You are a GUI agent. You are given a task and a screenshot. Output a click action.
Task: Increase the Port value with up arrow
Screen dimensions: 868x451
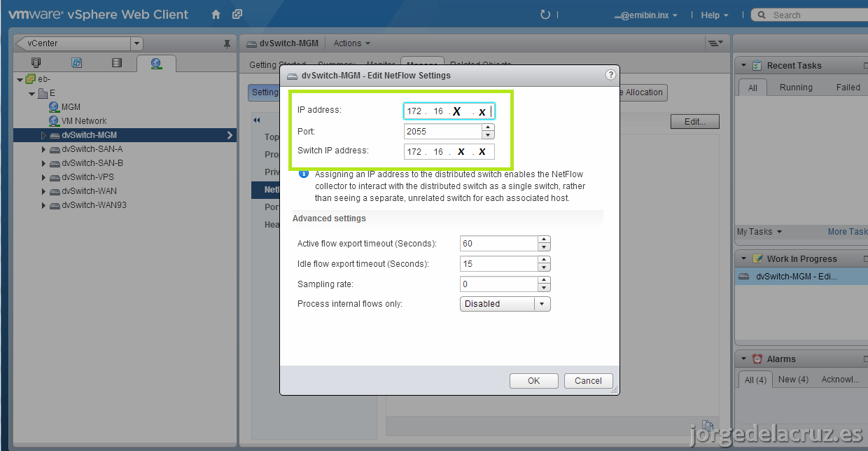click(x=489, y=127)
